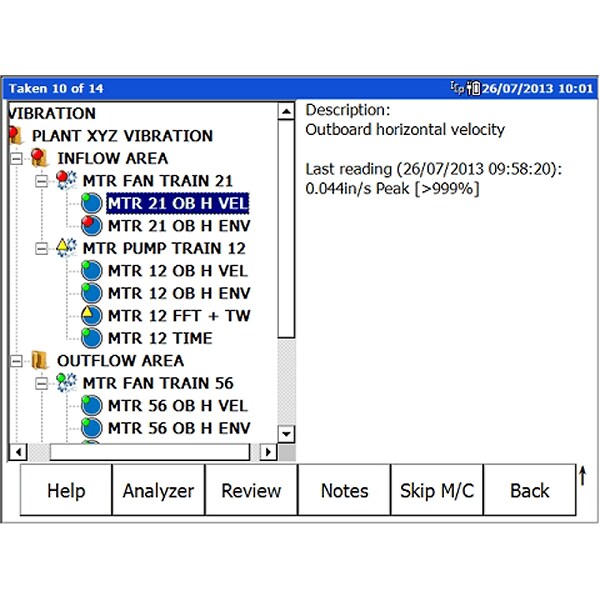Click the MTR FAN TRAIN 56 machine icon
The height and width of the screenshot is (600, 600).
[66, 383]
